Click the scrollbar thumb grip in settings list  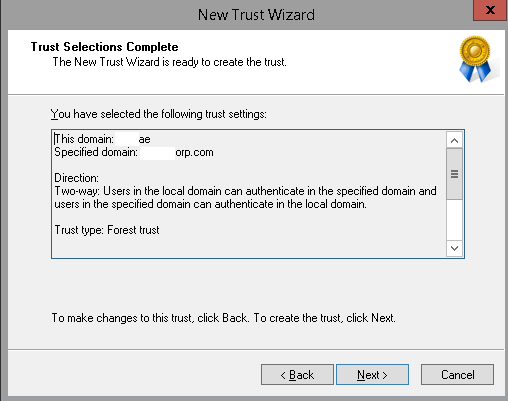(454, 174)
